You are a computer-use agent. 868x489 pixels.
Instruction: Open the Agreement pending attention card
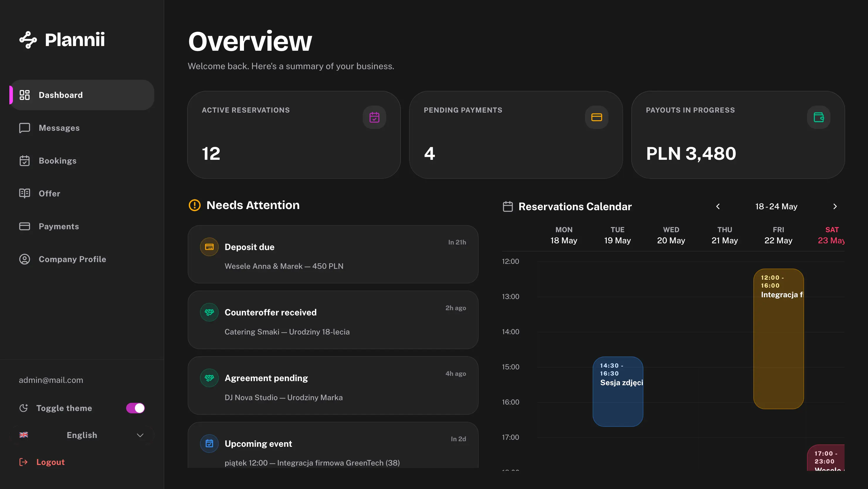[333, 386]
